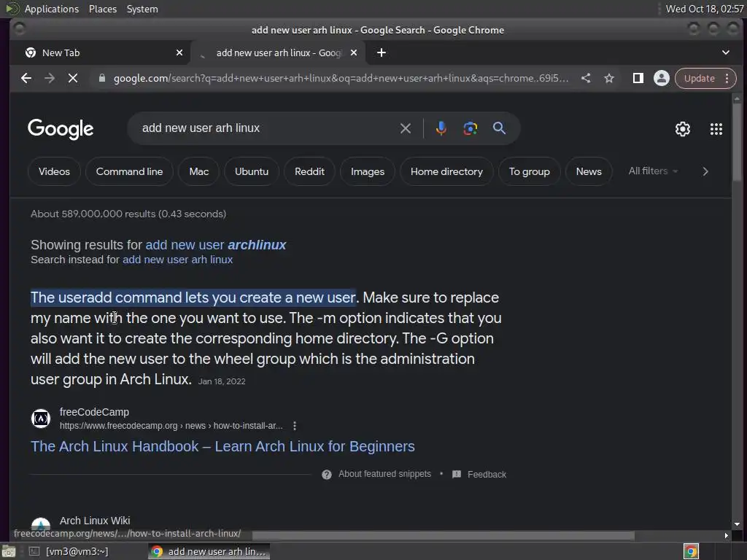Screen dimensions: 747x560
Task: Switch to News results
Action: [589, 171]
